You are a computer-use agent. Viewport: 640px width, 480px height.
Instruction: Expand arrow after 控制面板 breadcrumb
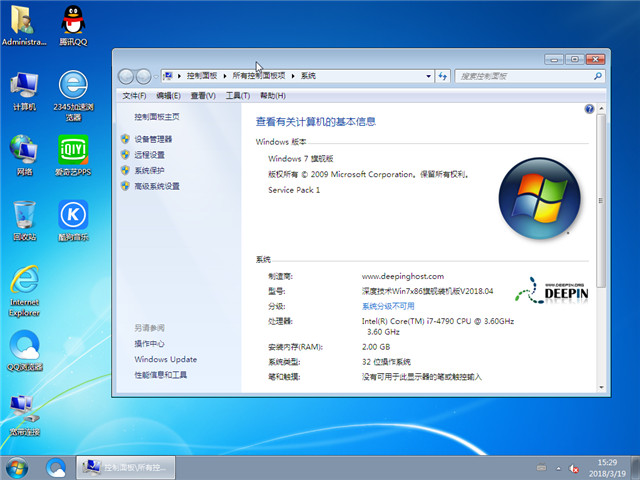pyautogui.click(x=224, y=76)
